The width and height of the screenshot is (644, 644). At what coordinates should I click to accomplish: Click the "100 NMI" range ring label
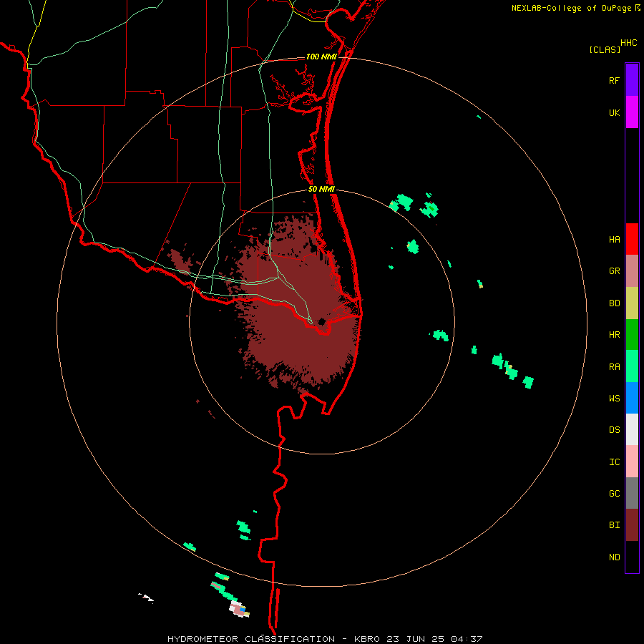click(x=321, y=57)
